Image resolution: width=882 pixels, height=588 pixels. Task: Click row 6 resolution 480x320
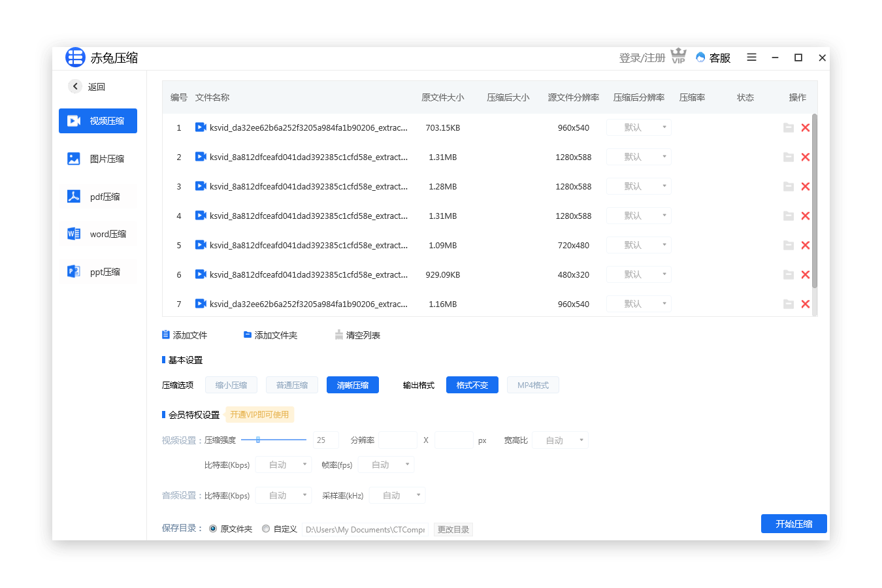[x=574, y=275]
